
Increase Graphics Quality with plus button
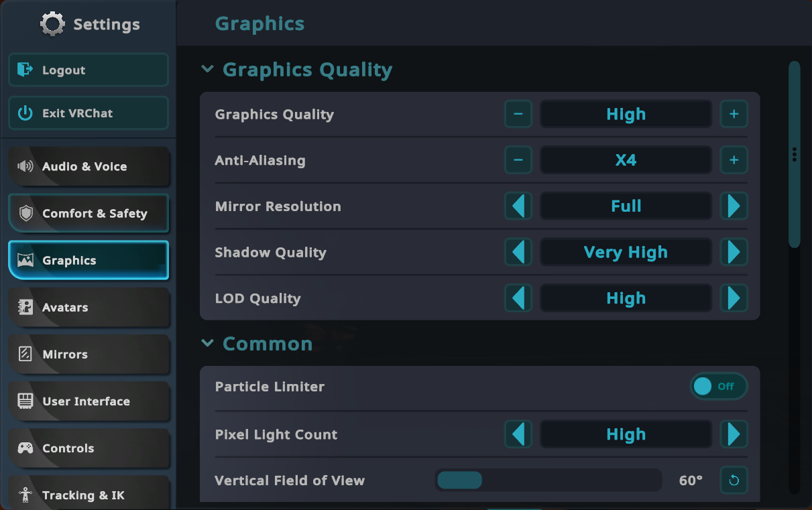(x=734, y=114)
